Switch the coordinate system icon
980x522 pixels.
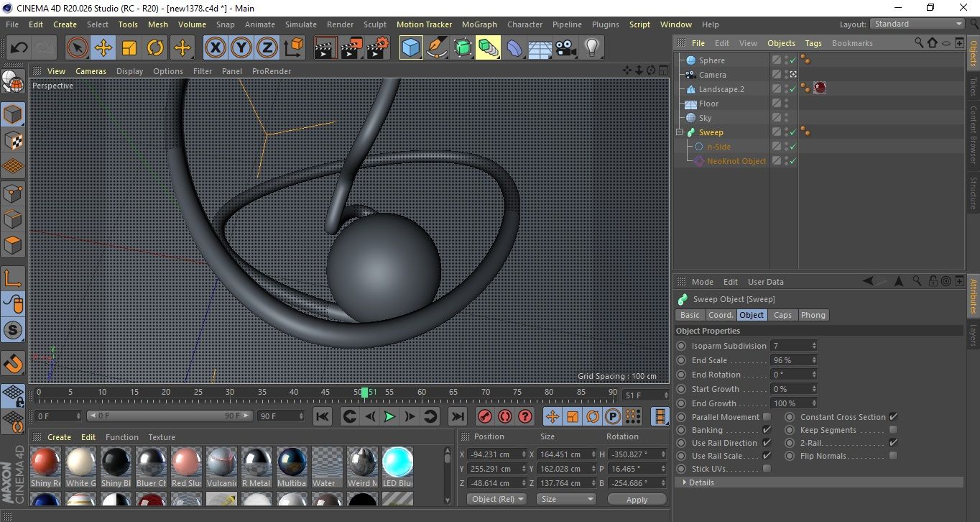pyautogui.click(x=294, y=48)
